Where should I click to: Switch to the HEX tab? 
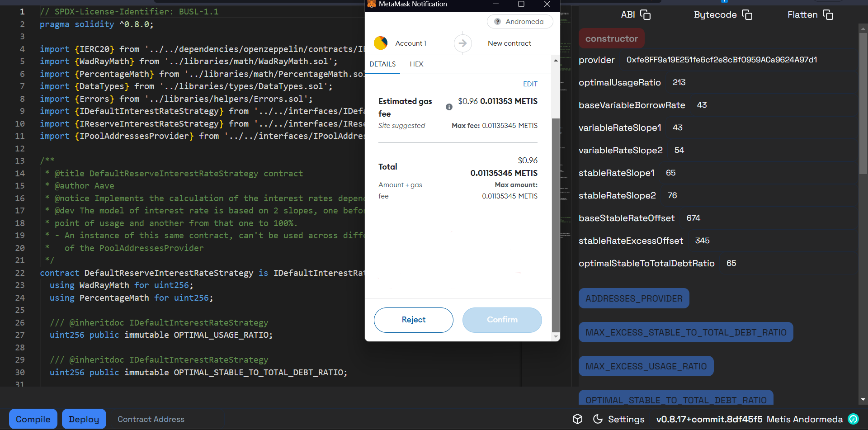416,64
